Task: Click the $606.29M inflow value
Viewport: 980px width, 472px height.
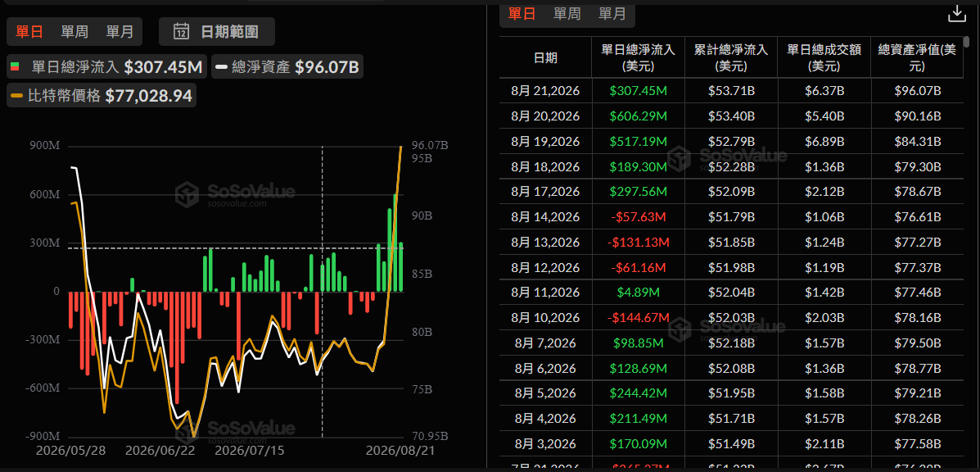Action: pyautogui.click(x=638, y=116)
